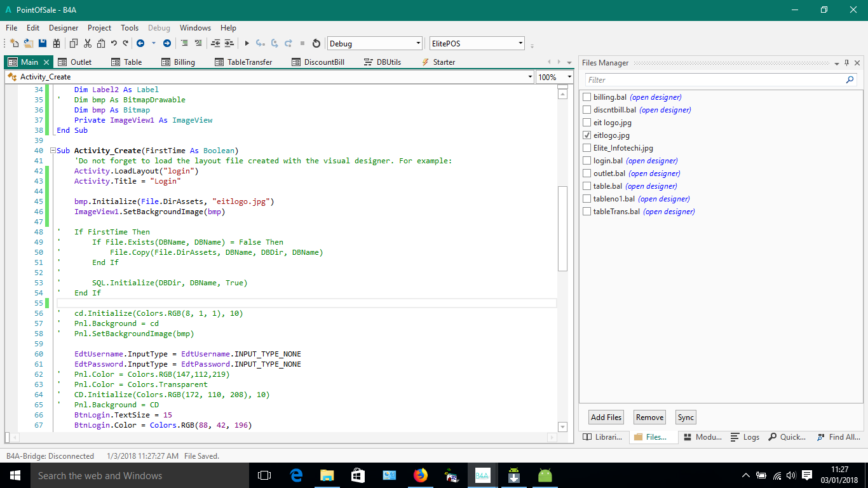Screen dimensions: 868x488
Task: Click the Redo arrow icon
Action: (x=125, y=43)
